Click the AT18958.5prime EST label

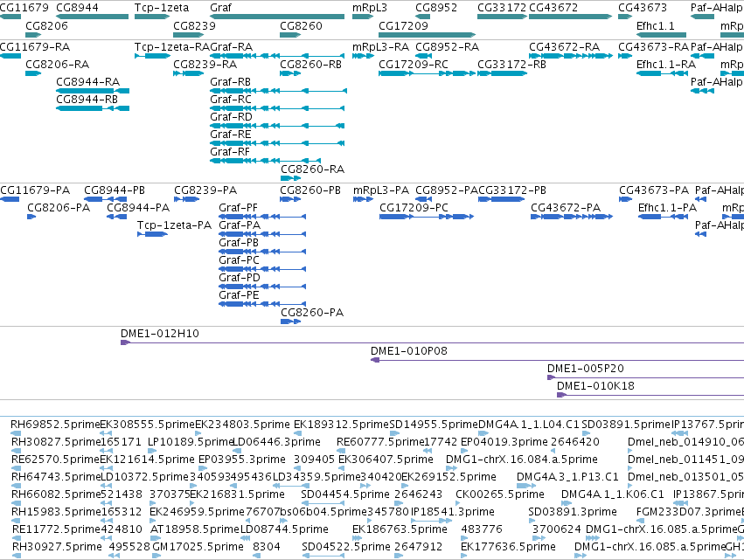pos(195,529)
